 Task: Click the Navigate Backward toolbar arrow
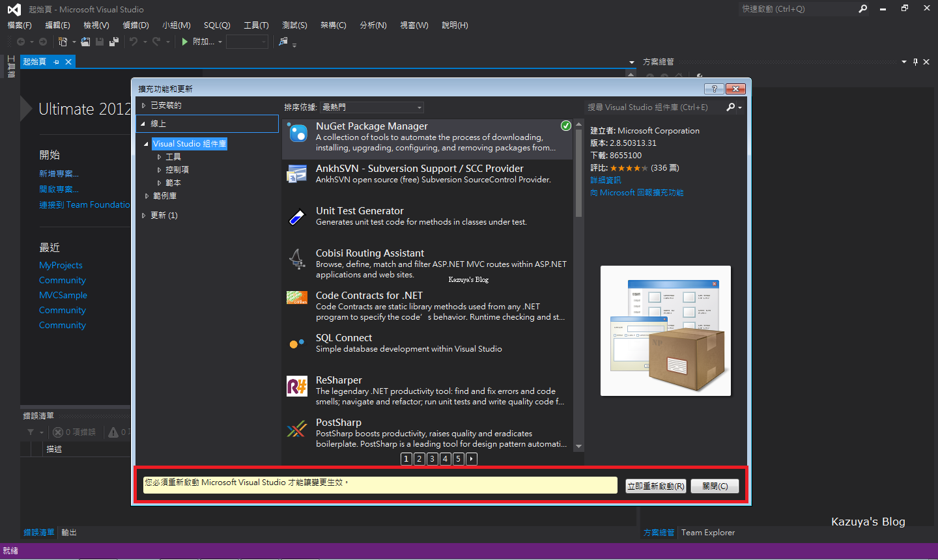point(21,42)
